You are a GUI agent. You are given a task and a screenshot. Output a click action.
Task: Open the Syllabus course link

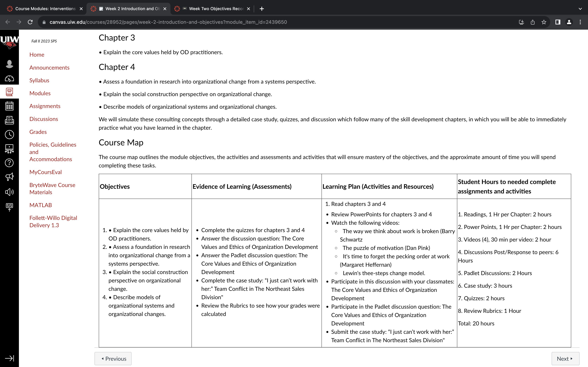click(39, 80)
